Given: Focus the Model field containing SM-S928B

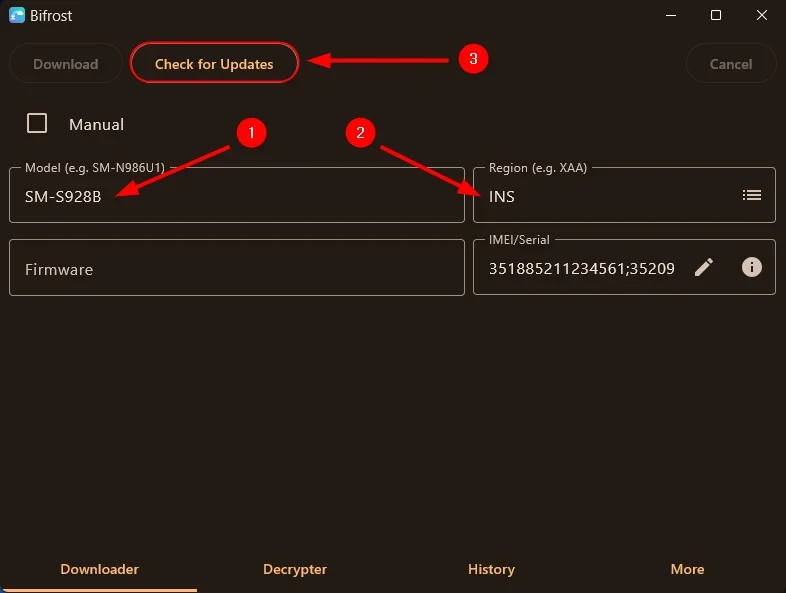Looking at the screenshot, I should point(237,195).
